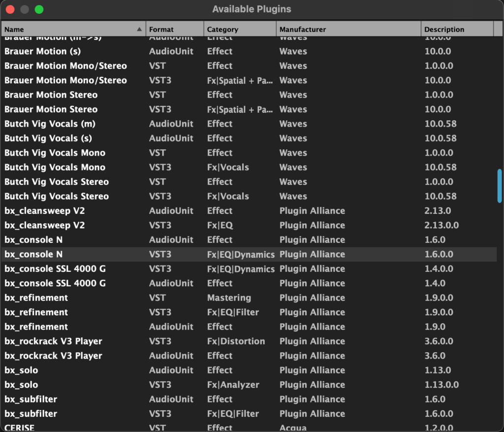Select bx_solo AudioUnit row

coord(249,370)
